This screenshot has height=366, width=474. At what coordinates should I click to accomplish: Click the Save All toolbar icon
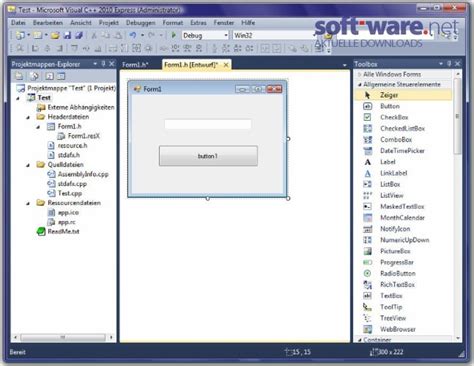pos(79,35)
